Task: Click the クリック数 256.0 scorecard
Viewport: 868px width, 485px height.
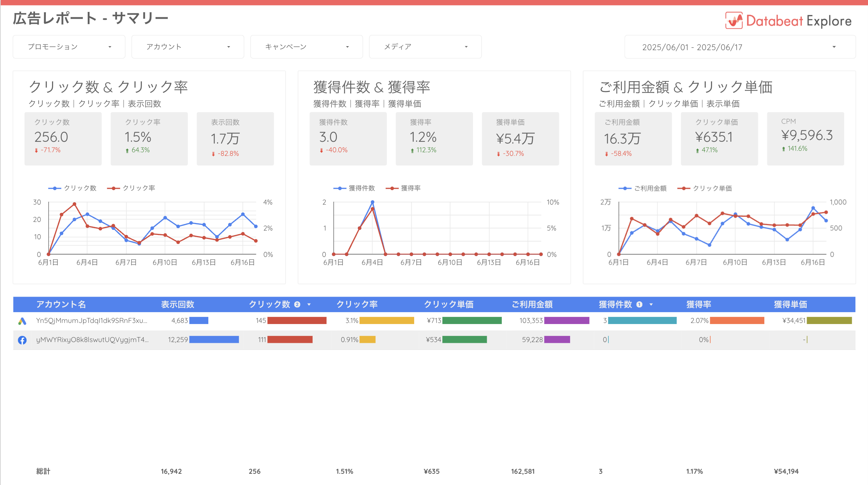Action: (63, 139)
